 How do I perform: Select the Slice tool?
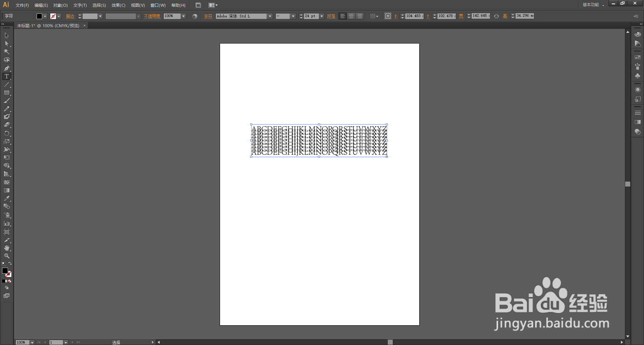click(x=7, y=240)
